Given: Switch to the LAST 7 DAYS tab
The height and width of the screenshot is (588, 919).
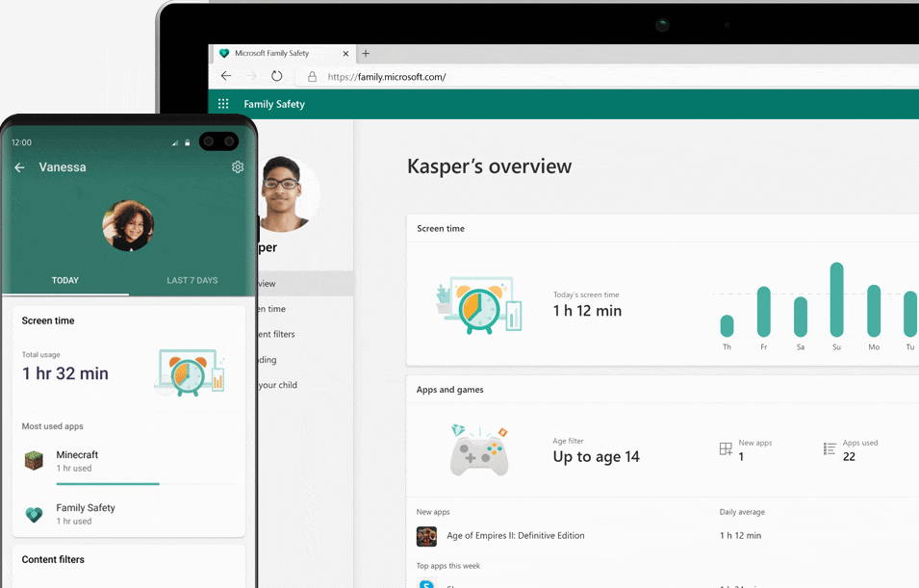Looking at the screenshot, I should (193, 280).
